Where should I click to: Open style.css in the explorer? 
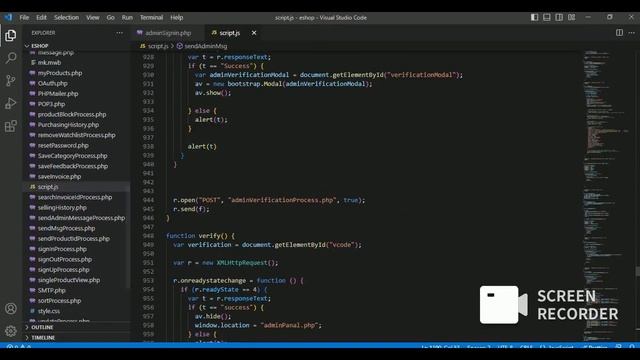pyautogui.click(x=49, y=311)
